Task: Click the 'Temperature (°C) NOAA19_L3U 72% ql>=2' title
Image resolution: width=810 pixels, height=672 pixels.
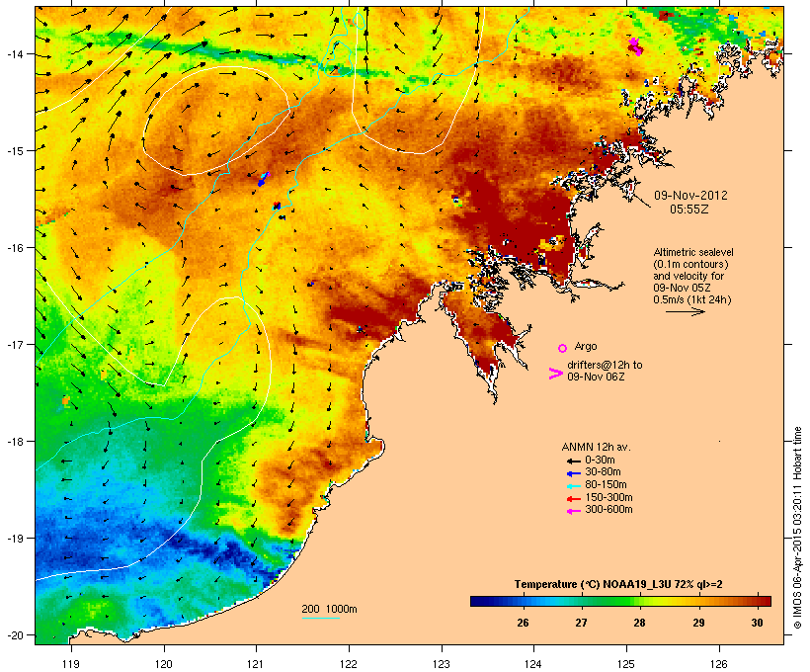Action: 618,585
